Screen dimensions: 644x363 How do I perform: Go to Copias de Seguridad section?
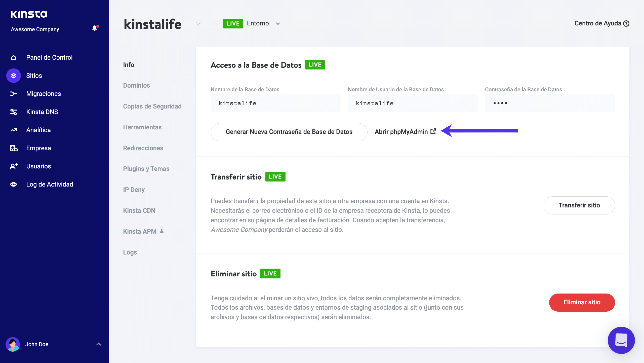coord(152,106)
